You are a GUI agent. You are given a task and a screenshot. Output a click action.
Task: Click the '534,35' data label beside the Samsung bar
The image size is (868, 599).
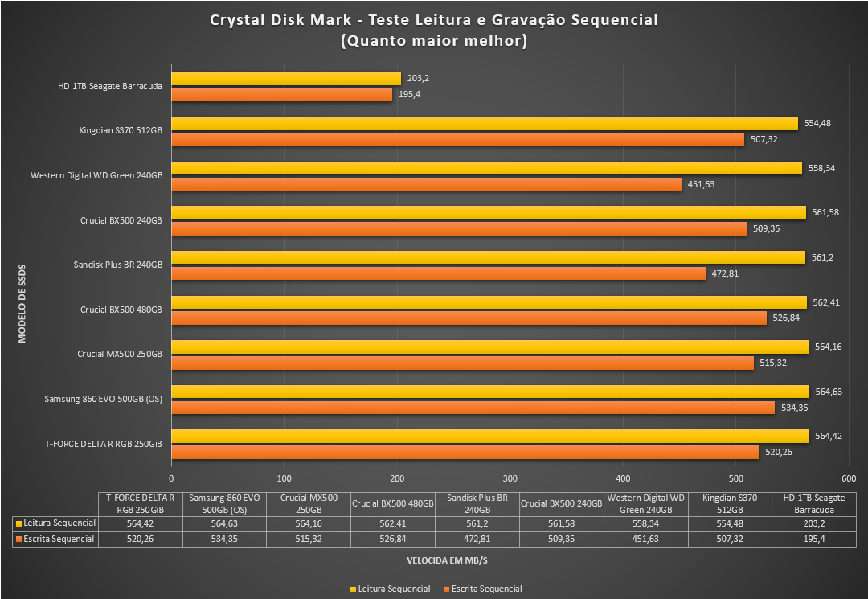(794, 408)
